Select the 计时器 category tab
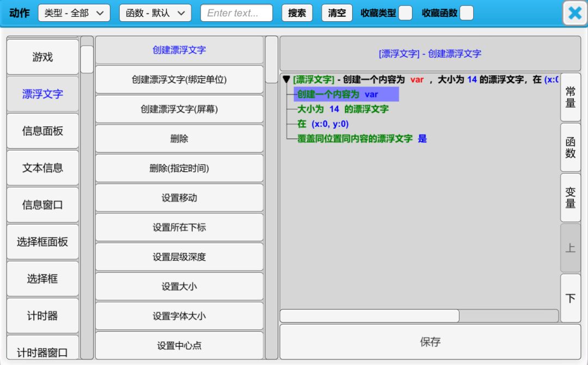This screenshot has width=588, height=365. [42, 316]
